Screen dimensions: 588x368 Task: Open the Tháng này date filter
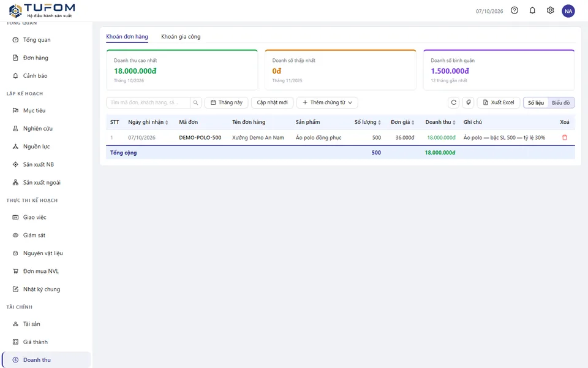click(x=226, y=102)
